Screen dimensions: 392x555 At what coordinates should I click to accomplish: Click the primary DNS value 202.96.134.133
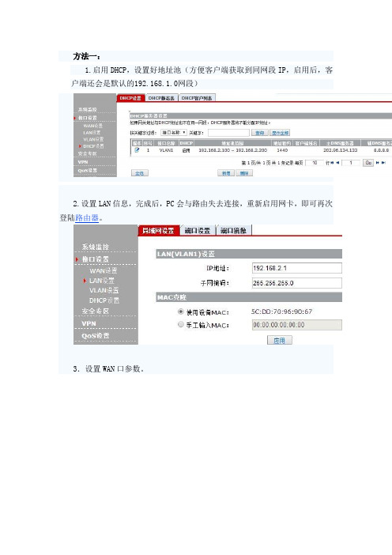coord(341,150)
